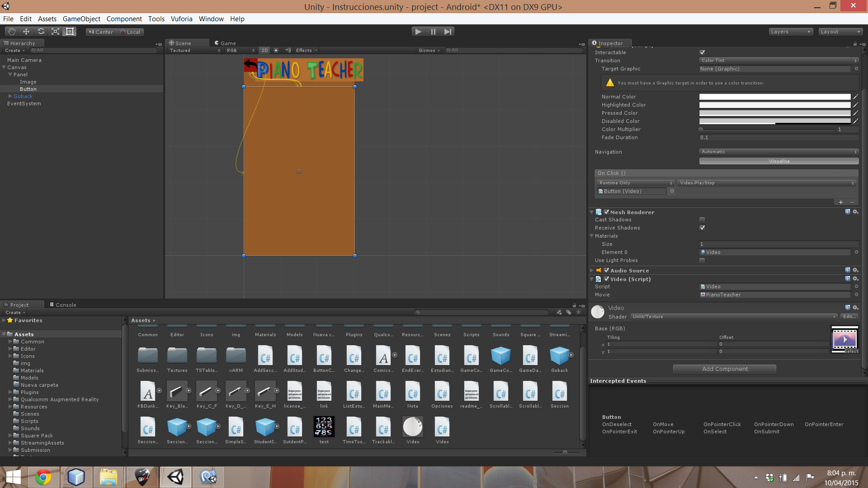Screen dimensions: 868x488
Task: Click Visualize button under Navigation
Action: (x=778, y=161)
